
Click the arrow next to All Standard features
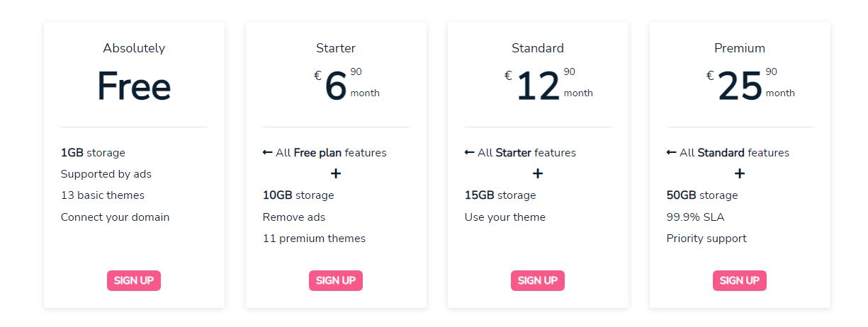671,153
